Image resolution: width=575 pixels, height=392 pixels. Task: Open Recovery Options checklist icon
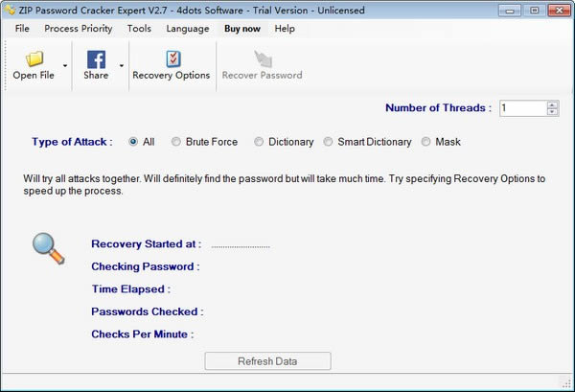click(x=172, y=59)
